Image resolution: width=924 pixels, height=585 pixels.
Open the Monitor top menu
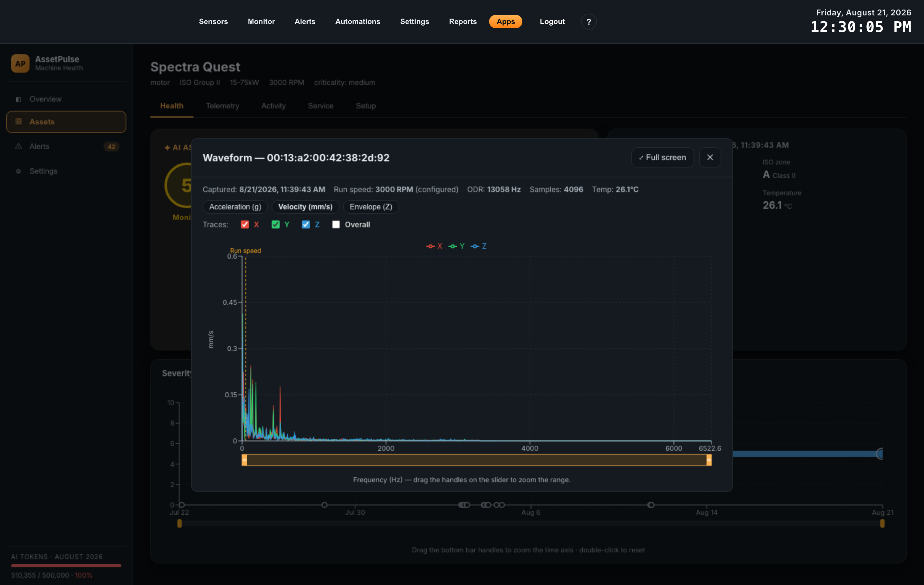261,22
